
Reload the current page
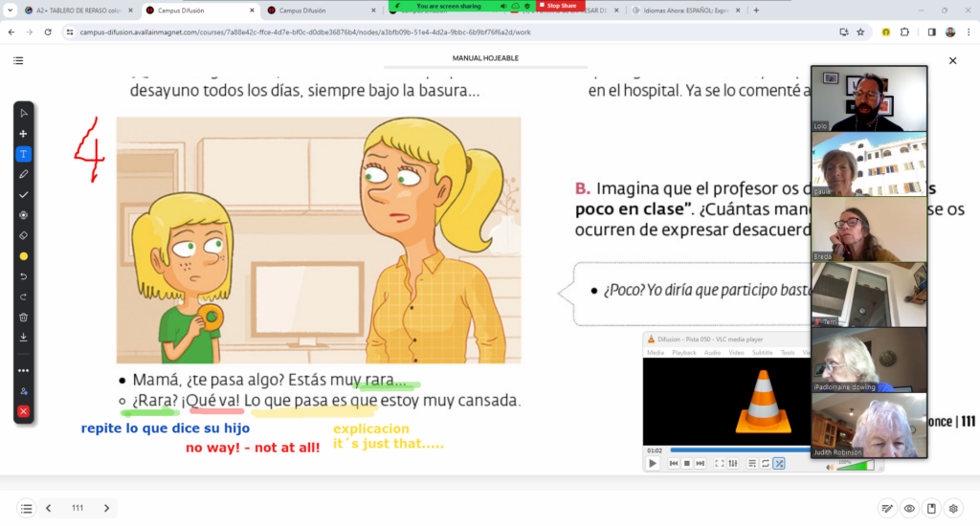coord(48,32)
